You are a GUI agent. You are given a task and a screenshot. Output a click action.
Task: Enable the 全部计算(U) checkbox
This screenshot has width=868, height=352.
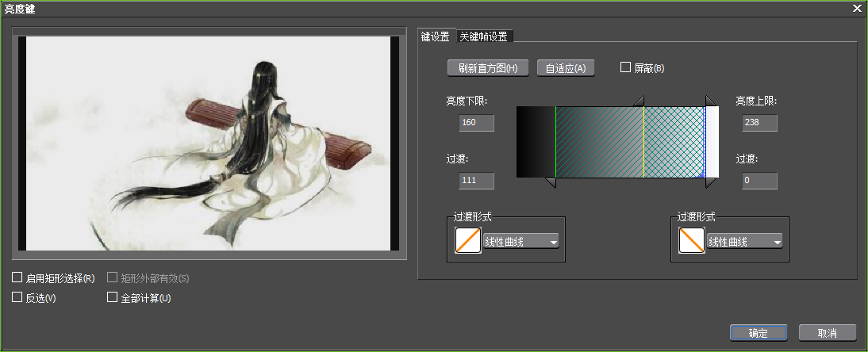[x=113, y=298]
